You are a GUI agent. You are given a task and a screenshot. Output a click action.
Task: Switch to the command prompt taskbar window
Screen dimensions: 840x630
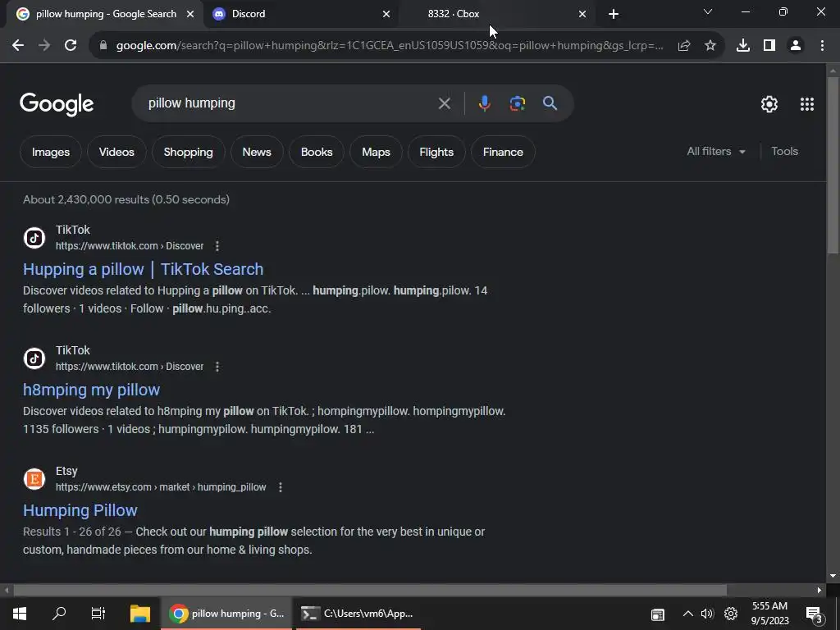pos(358,614)
